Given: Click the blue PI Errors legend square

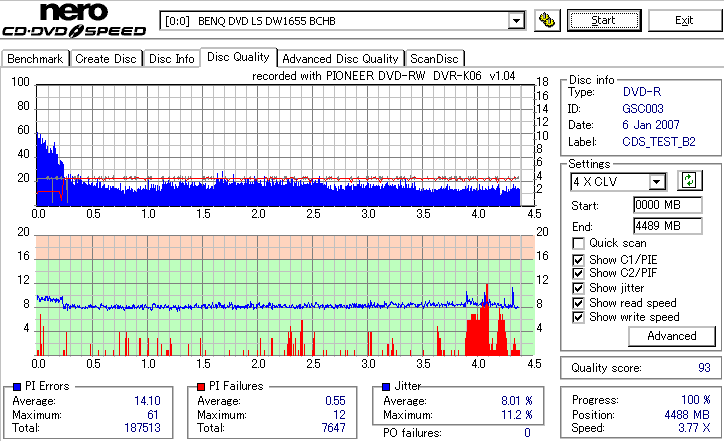Looking at the screenshot, I should click(17, 387).
